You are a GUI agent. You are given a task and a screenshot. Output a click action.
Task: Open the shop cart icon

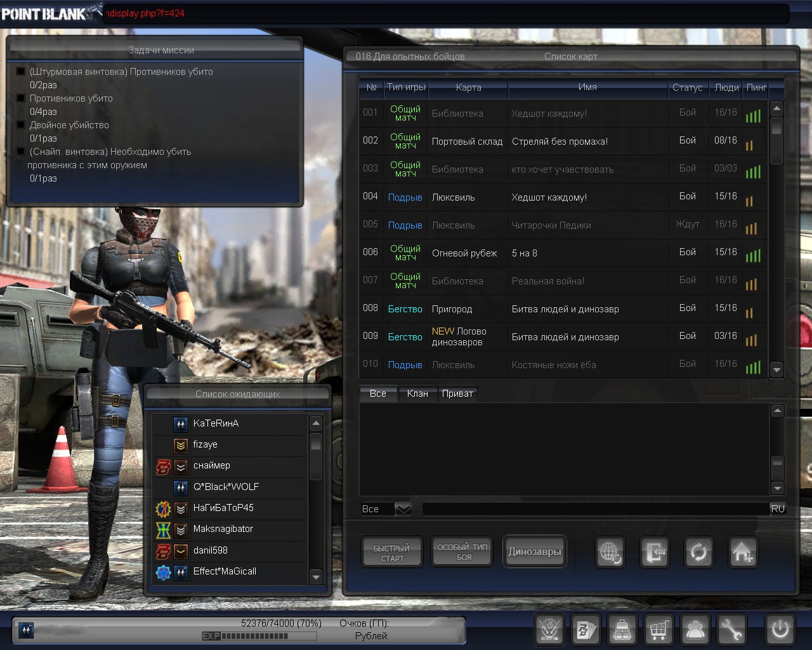658,630
